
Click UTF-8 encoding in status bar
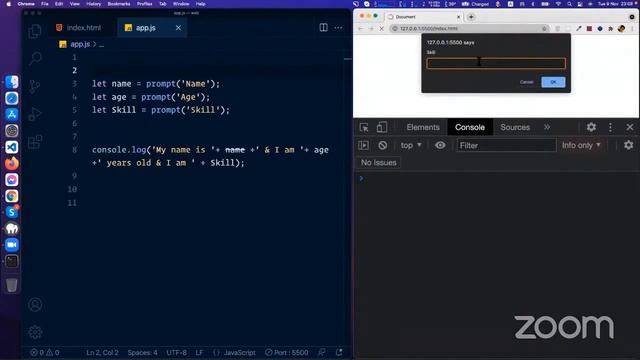176,352
